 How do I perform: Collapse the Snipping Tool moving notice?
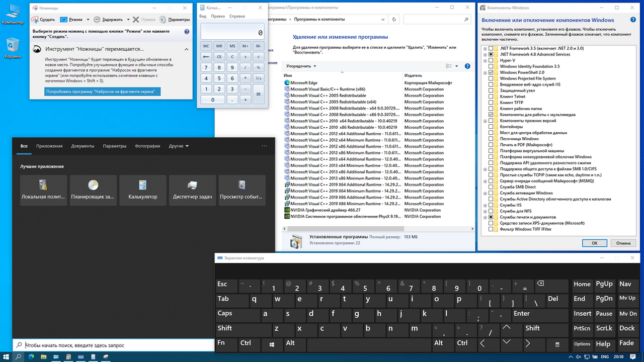[x=187, y=49]
